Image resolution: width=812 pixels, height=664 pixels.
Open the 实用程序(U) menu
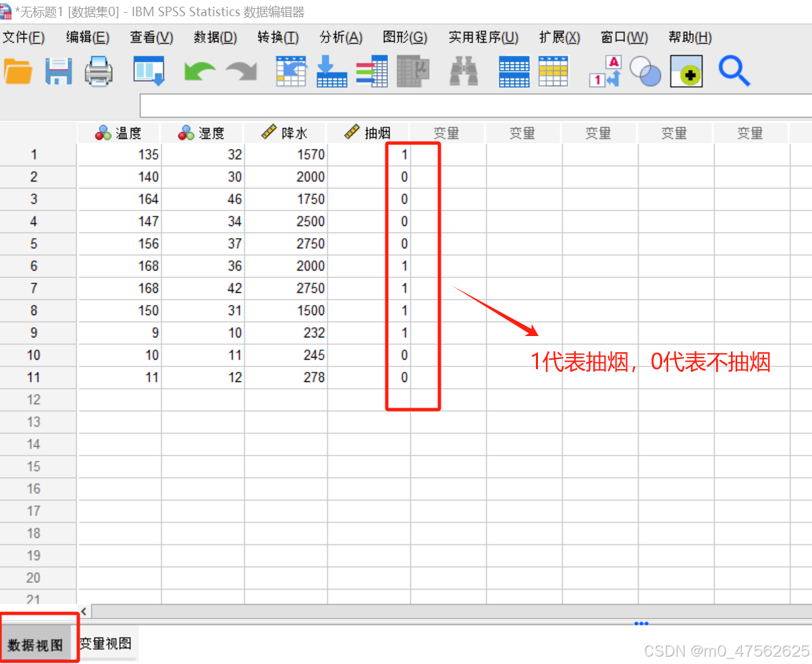[x=484, y=37]
